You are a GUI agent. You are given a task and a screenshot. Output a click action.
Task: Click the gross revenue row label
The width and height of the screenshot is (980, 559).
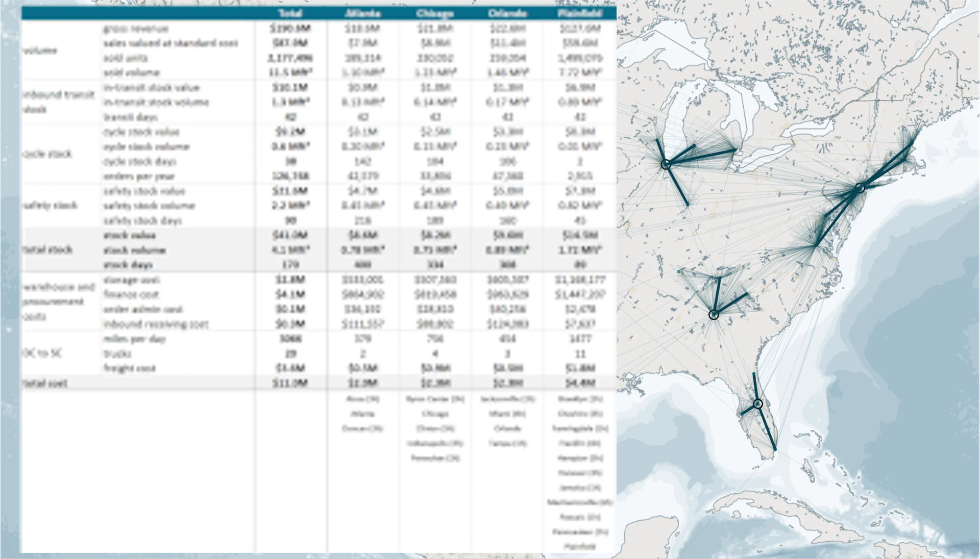click(135, 29)
